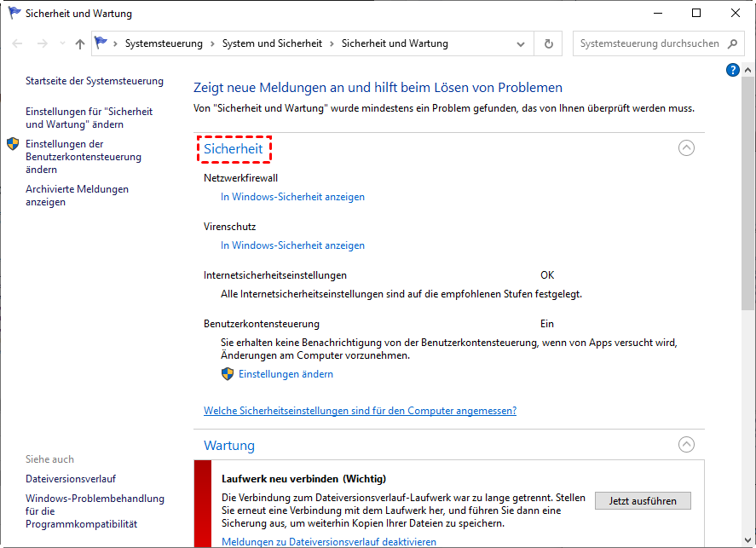Open Einstellungen der Benutzerkontensteuerung ändern link

pyautogui.click(x=84, y=157)
